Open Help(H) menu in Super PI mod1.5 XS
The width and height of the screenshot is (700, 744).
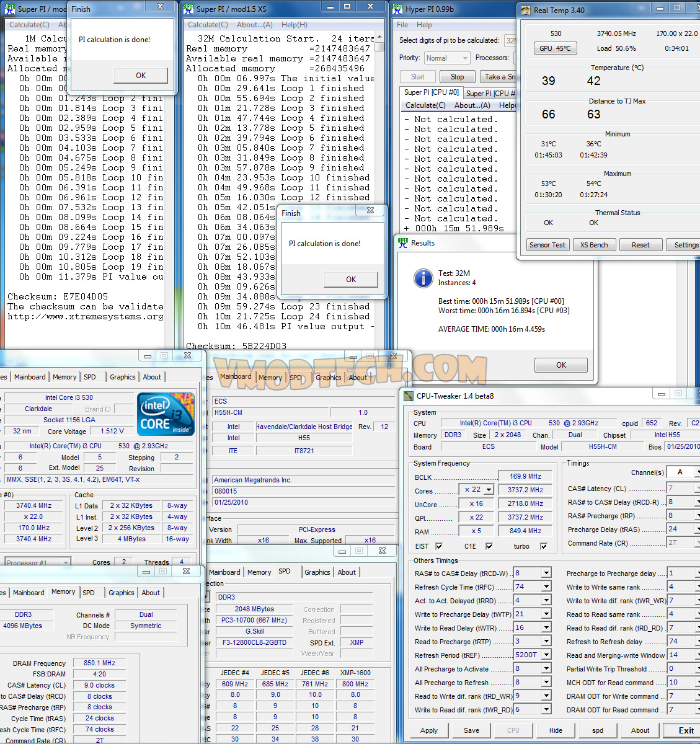click(295, 25)
